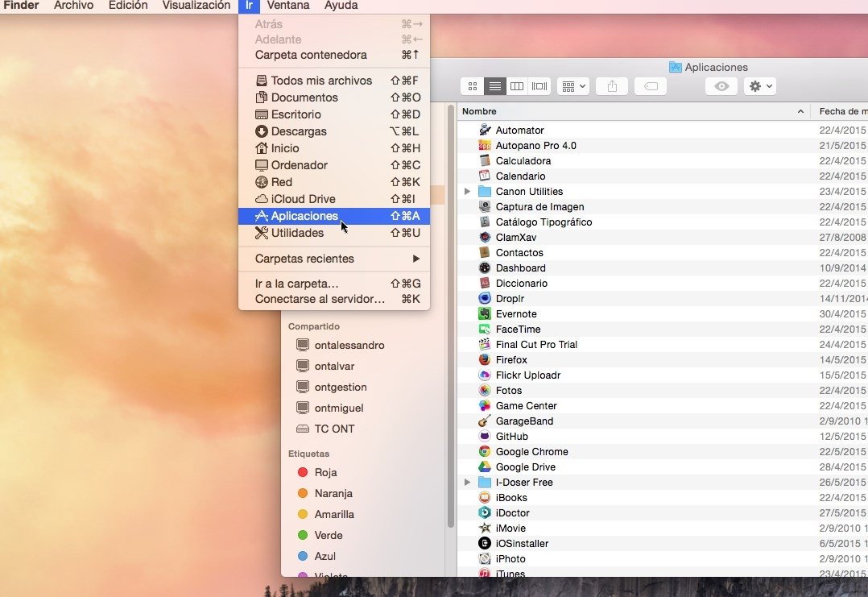Choose Aplicaciones in the Ir menu
The image size is (868, 597).
click(334, 216)
